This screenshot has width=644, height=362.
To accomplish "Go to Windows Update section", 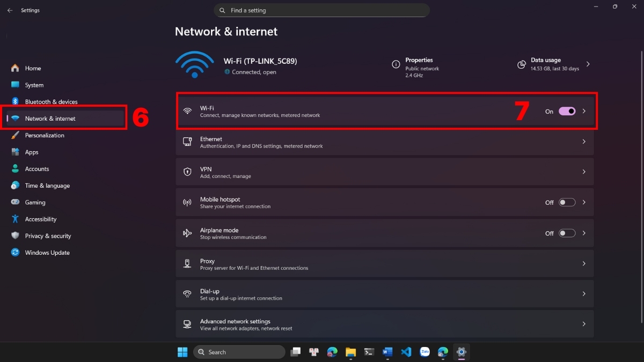I will (x=47, y=253).
